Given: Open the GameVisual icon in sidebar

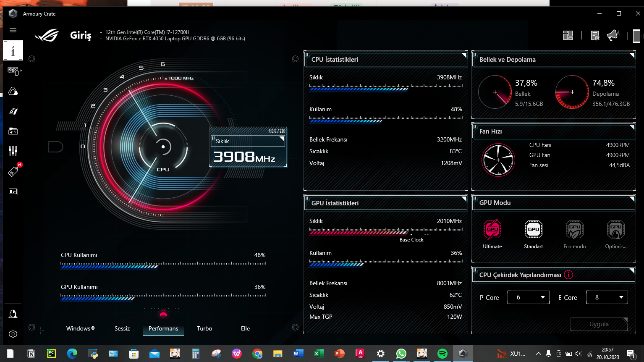Looking at the screenshot, I should [13, 111].
